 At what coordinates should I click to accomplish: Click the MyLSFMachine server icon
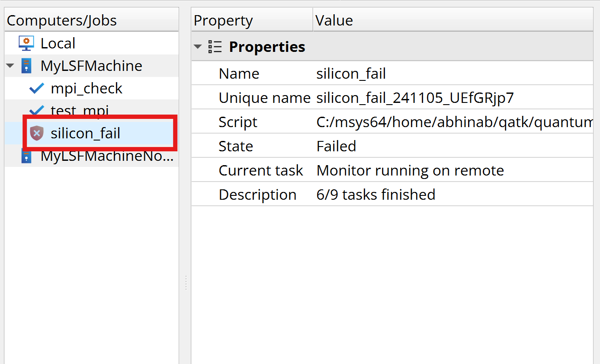[26, 66]
